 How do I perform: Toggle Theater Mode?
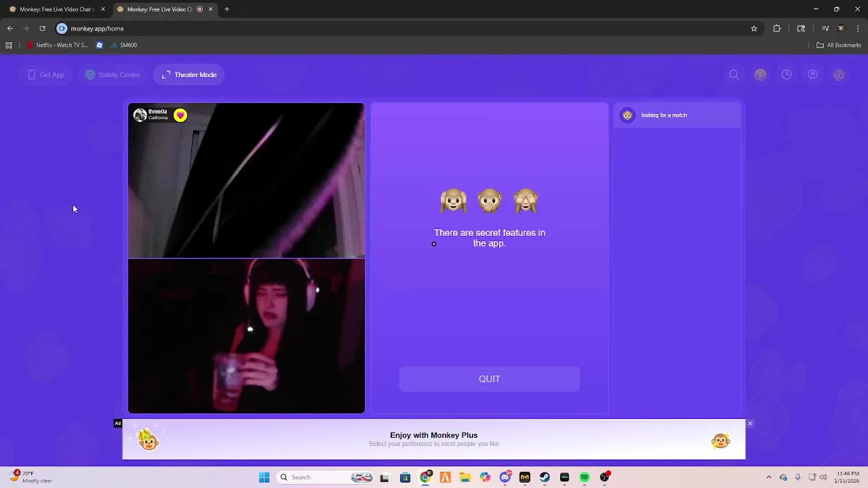[189, 75]
